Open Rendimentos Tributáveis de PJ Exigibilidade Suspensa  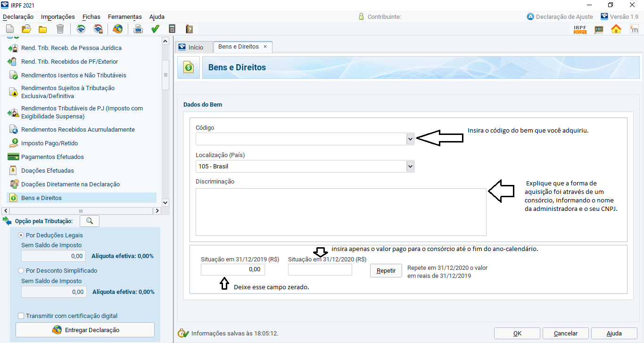tap(81, 112)
